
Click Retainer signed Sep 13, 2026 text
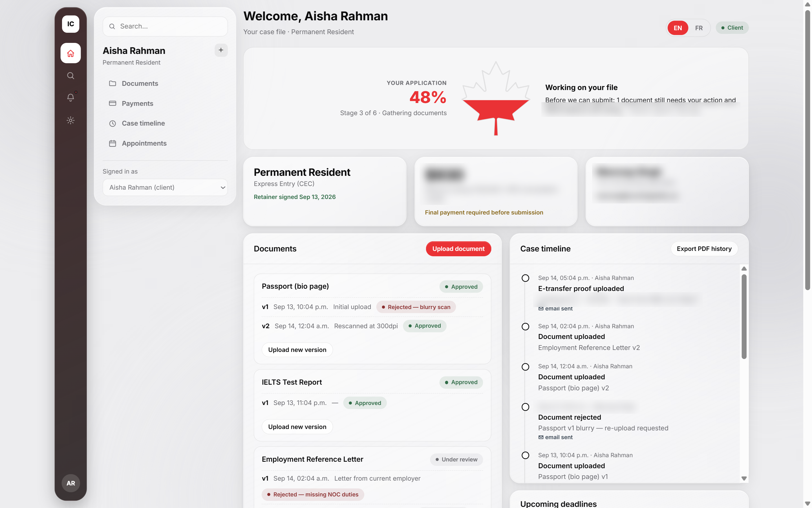coord(295,197)
